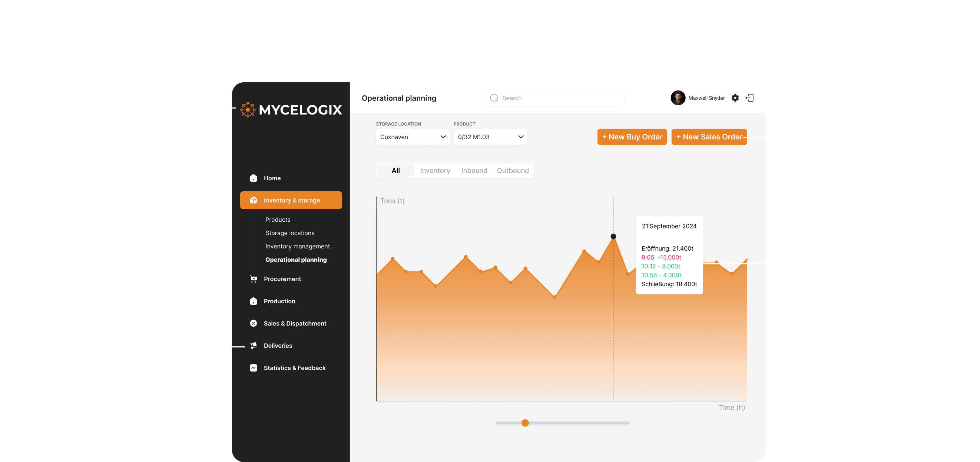Open Storage locations submenu item
The width and height of the screenshot is (980, 462).
(289, 233)
